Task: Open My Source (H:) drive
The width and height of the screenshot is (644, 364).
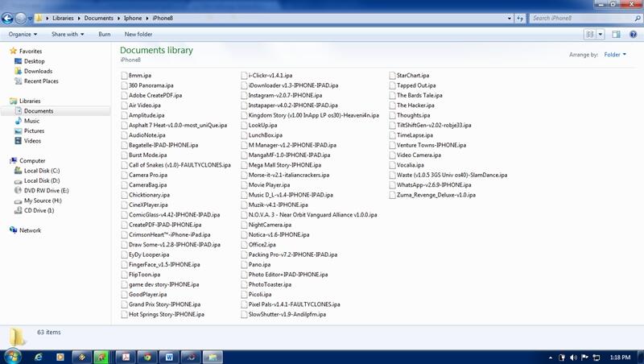Action: click(43, 201)
